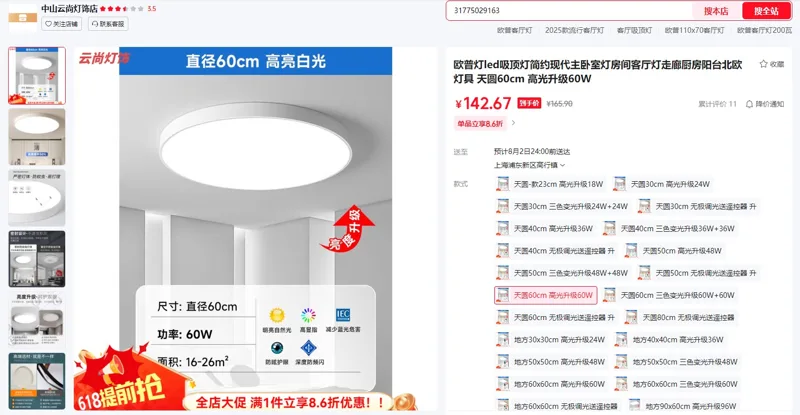Choose variant 地方30x30cm 高光升级24W
The height and width of the screenshot is (415, 800).
552,340
